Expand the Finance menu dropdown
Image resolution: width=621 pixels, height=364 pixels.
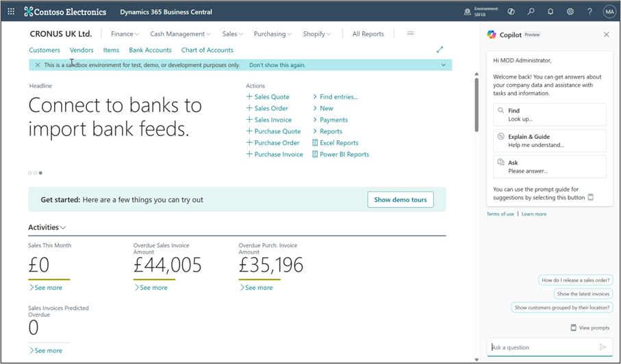125,34
